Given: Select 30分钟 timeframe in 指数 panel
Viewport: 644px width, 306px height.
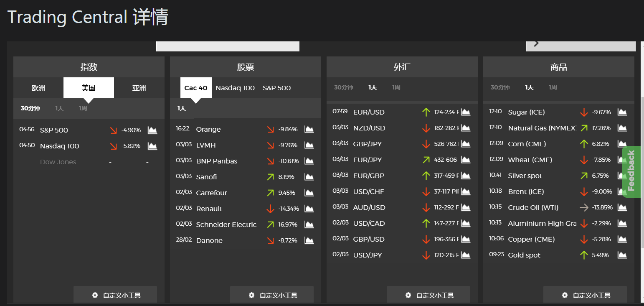Looking at the screenshot, I should point(30,108).
